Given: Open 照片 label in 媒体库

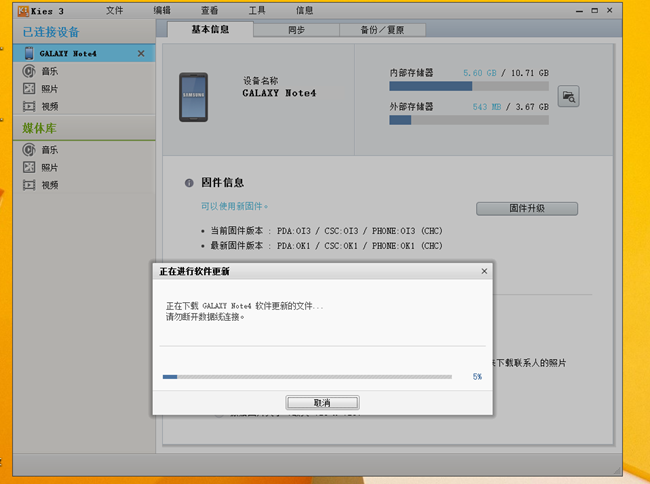Looking at the screenshot, I should (x=50, y=167).
